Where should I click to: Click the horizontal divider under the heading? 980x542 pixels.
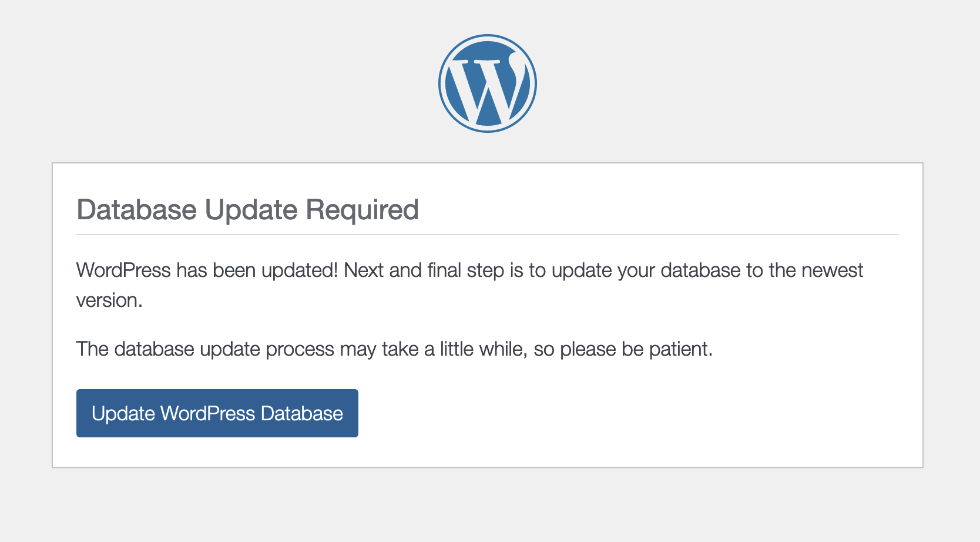pos(488,235)
